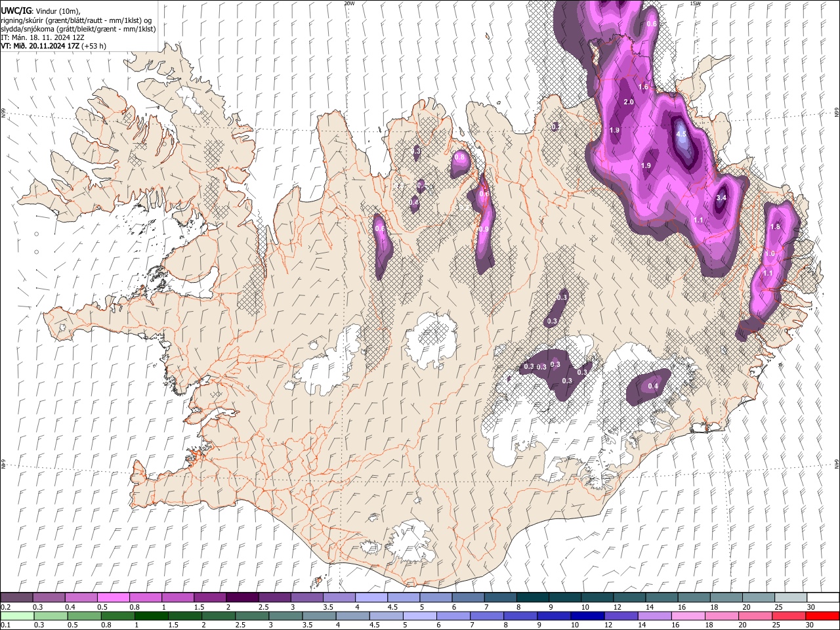Click the bright red rain swatch after 30
The image size is (840, 630).
[x=822, y=616]
